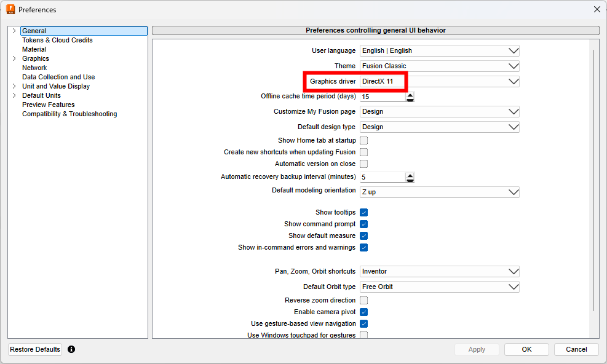Open the Graphics driver dropdown

[439, 81]
